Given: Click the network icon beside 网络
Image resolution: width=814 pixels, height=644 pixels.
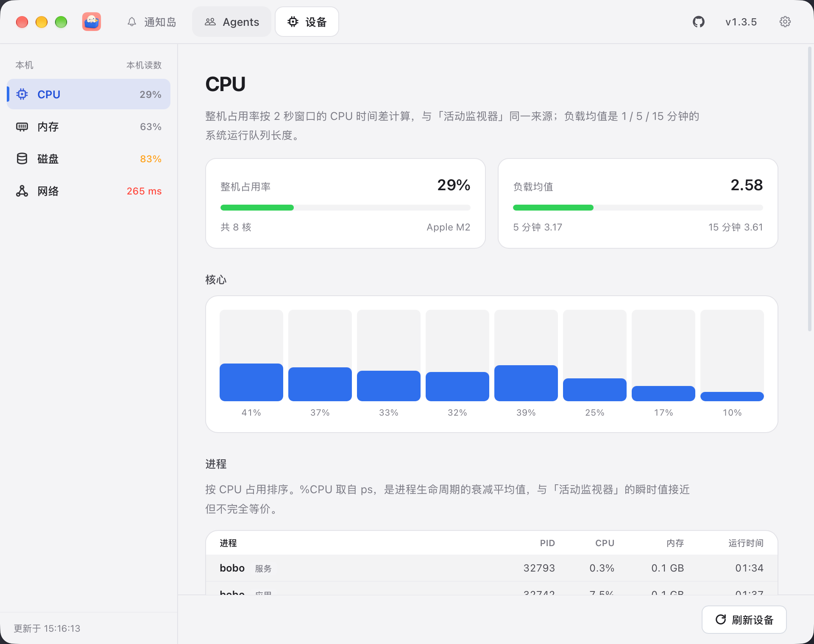Looking at the screenshot, I should (x=22, y=191).
